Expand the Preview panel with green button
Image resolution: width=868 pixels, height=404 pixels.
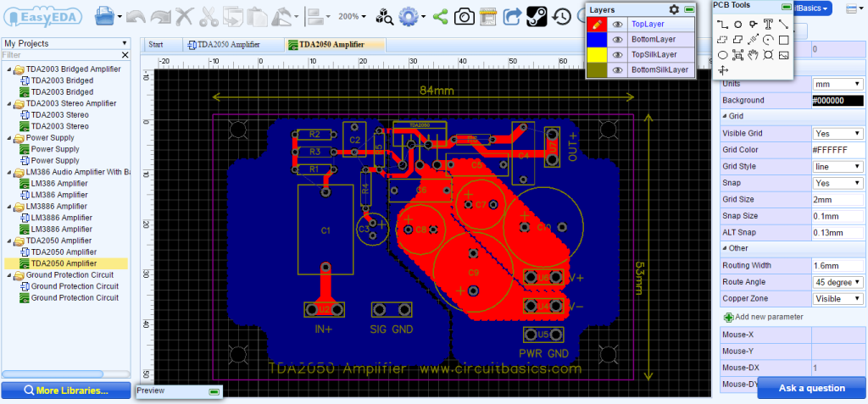click(214, 391)
